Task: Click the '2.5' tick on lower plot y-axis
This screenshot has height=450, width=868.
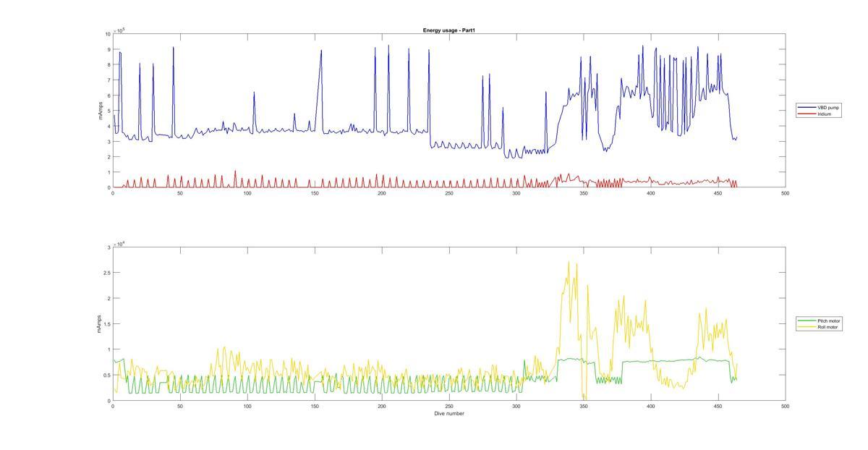Action: coord(107,273)
